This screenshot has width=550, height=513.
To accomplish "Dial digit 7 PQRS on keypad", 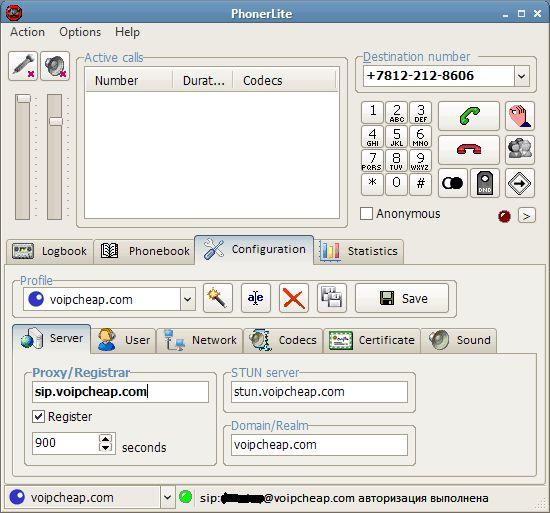I will (373, 160).
